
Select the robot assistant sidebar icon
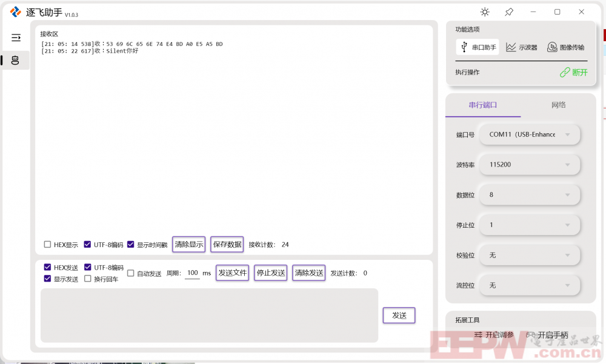tap(15, 61)
